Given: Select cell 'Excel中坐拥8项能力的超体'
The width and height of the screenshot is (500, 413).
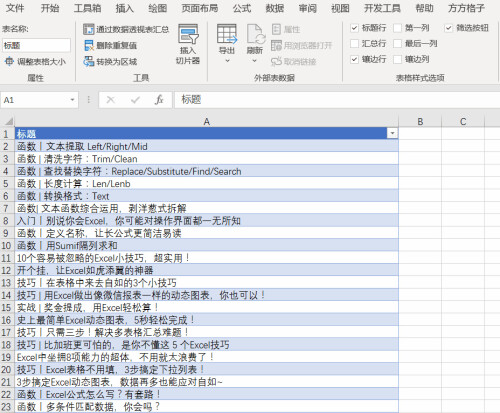Looking at the screenshot, I should pyautogui.click(x=207, y=357).
